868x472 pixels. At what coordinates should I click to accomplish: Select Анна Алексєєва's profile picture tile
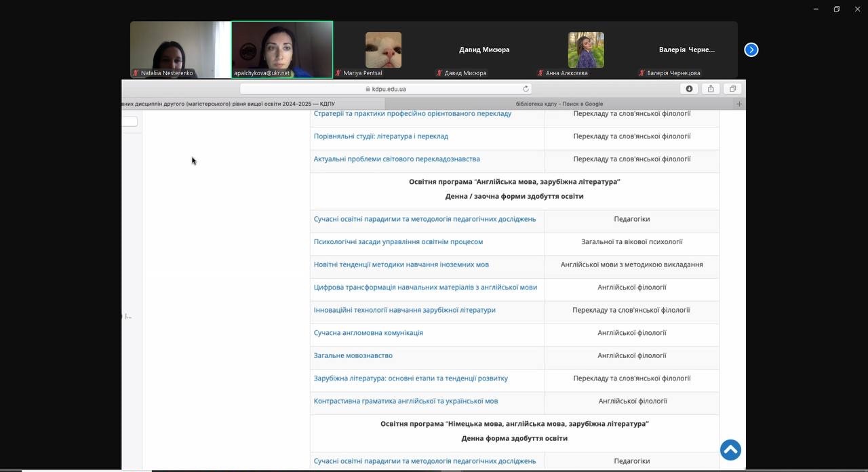click(585, 50)
